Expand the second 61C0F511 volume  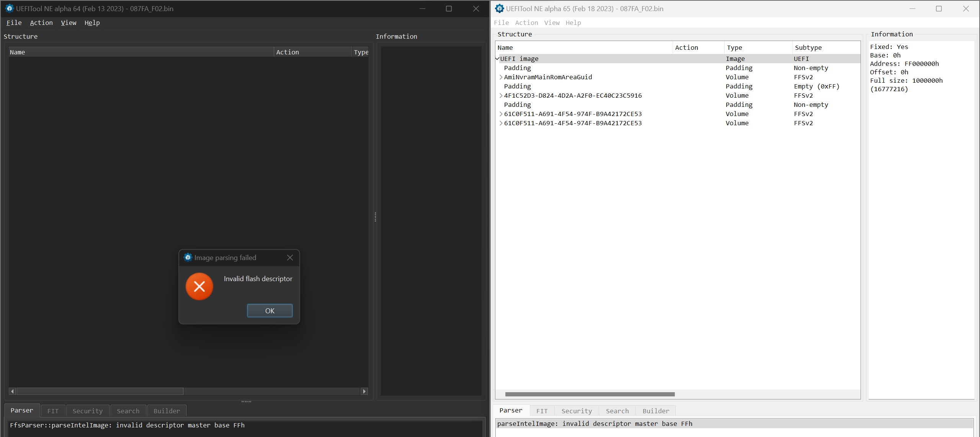[x=501, y=123]
